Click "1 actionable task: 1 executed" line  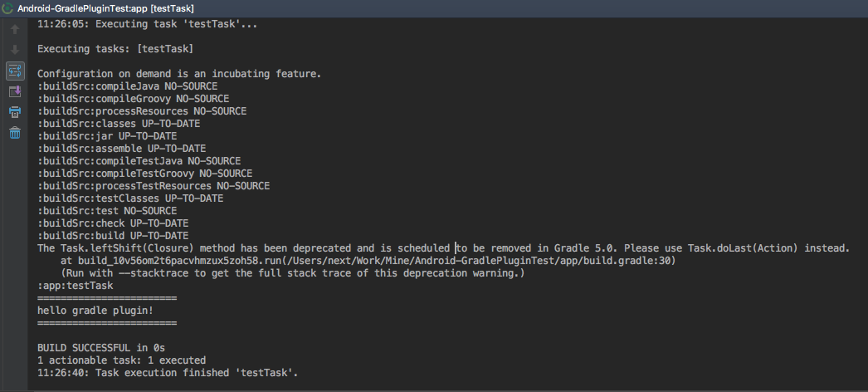pos(121,360)
